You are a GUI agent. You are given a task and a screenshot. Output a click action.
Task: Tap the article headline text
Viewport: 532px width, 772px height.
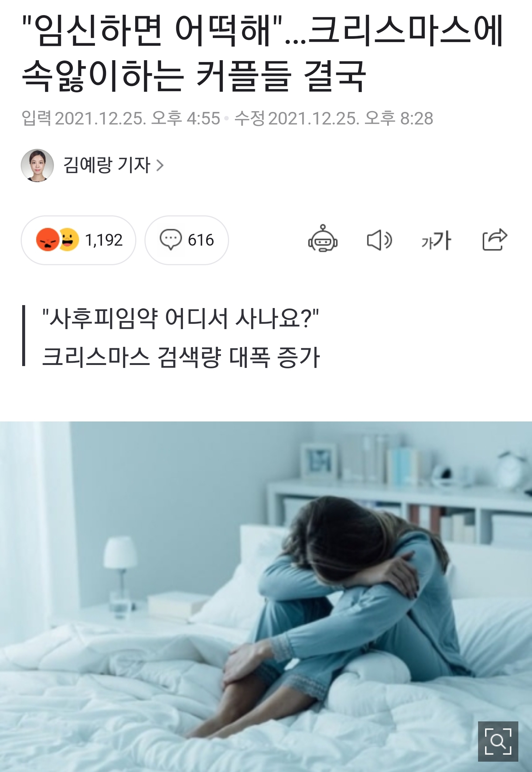click(262, 54)
